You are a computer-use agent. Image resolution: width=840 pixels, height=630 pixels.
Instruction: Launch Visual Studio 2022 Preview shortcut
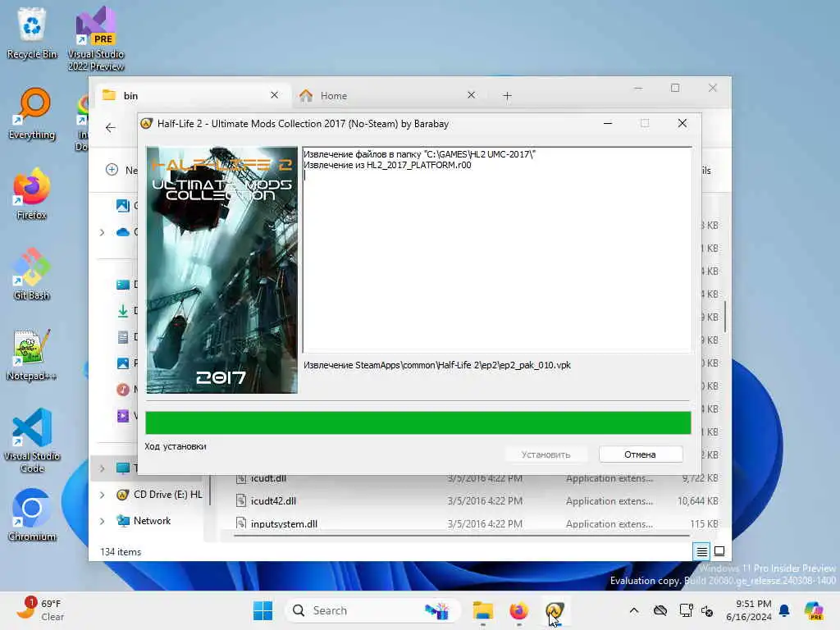click(x=96, y=39)
